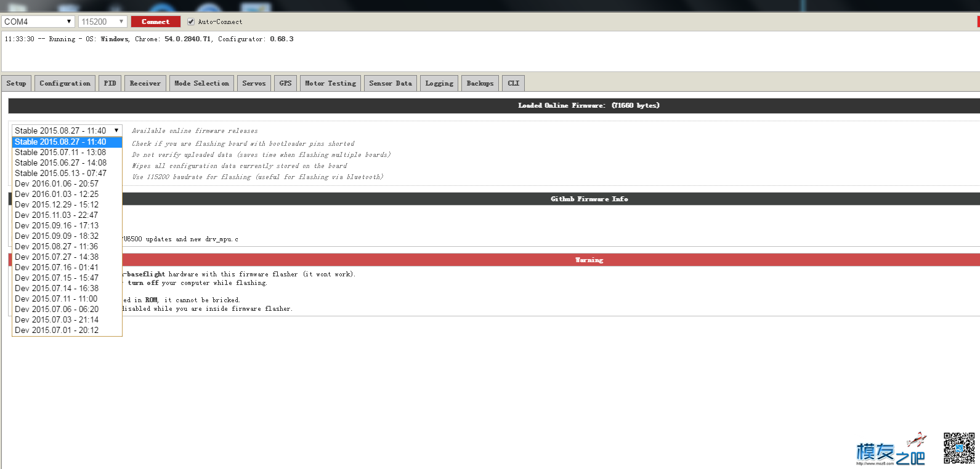
Task: Open the CLI tab
Action: point(514,83)
